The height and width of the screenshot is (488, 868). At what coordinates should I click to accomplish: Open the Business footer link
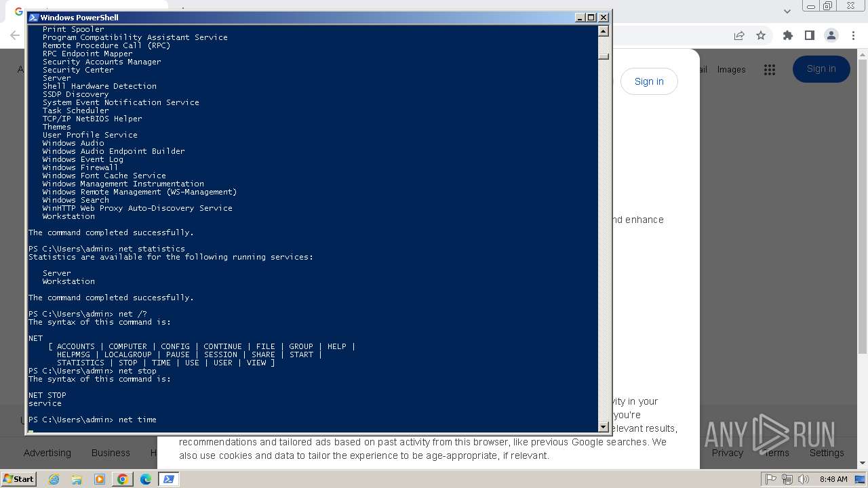point(111,453)
